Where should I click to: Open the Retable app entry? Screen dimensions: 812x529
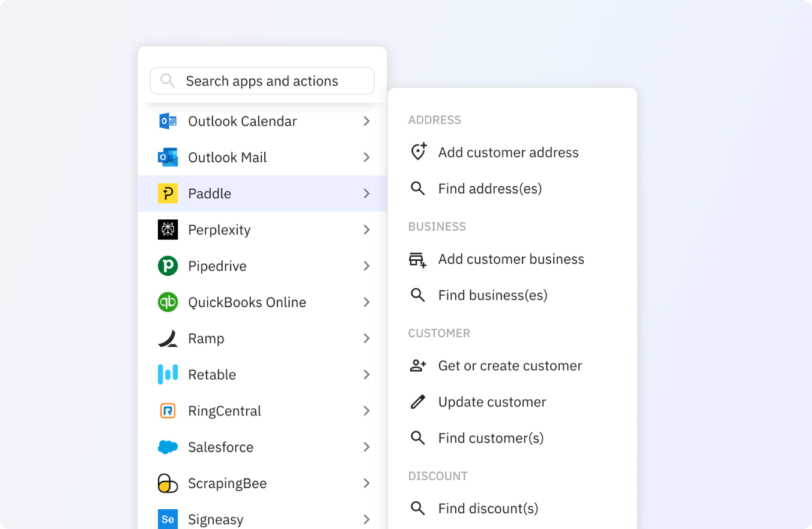262,375
